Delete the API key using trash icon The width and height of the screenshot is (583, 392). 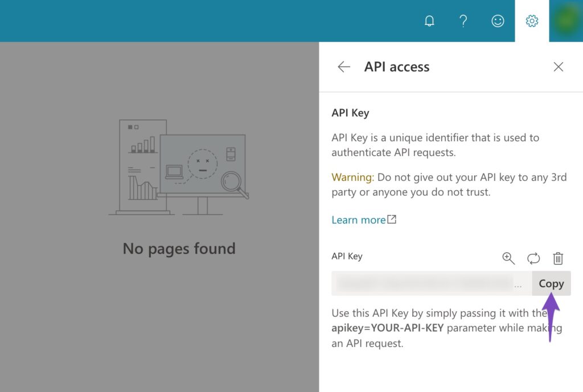[558, 258]
